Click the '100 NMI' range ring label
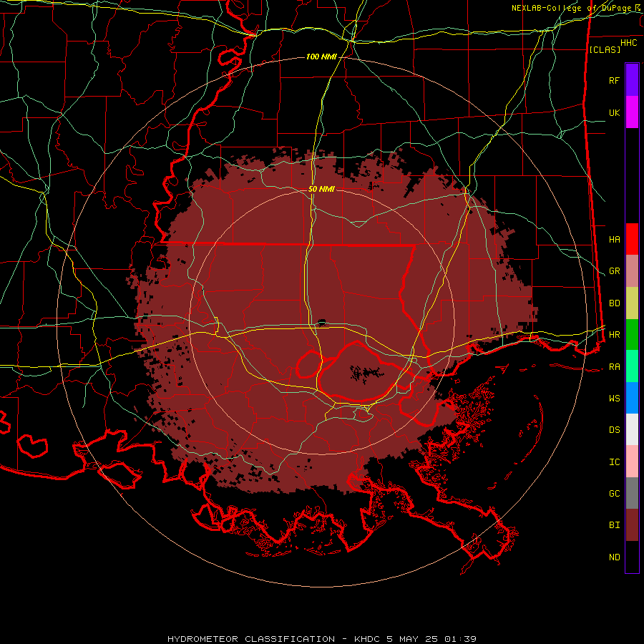Image resolution: width=644 pixels, height=644 pixels. coord(321,57)
